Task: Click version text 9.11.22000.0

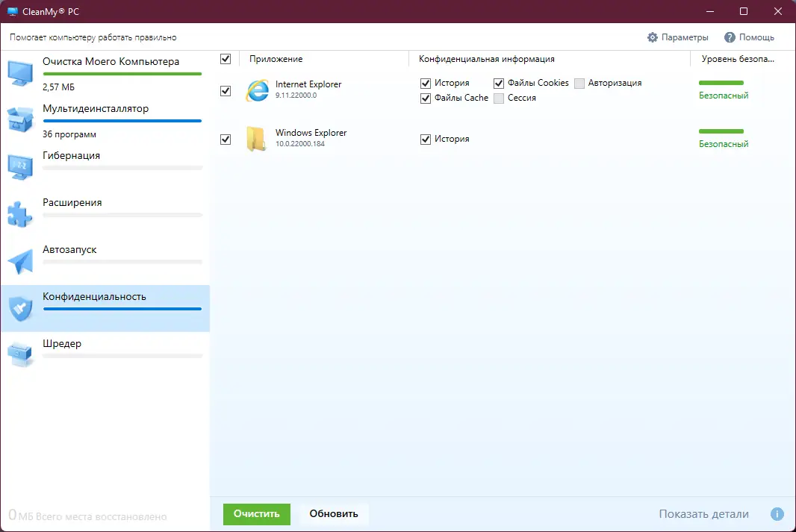Action: [296, 96]
